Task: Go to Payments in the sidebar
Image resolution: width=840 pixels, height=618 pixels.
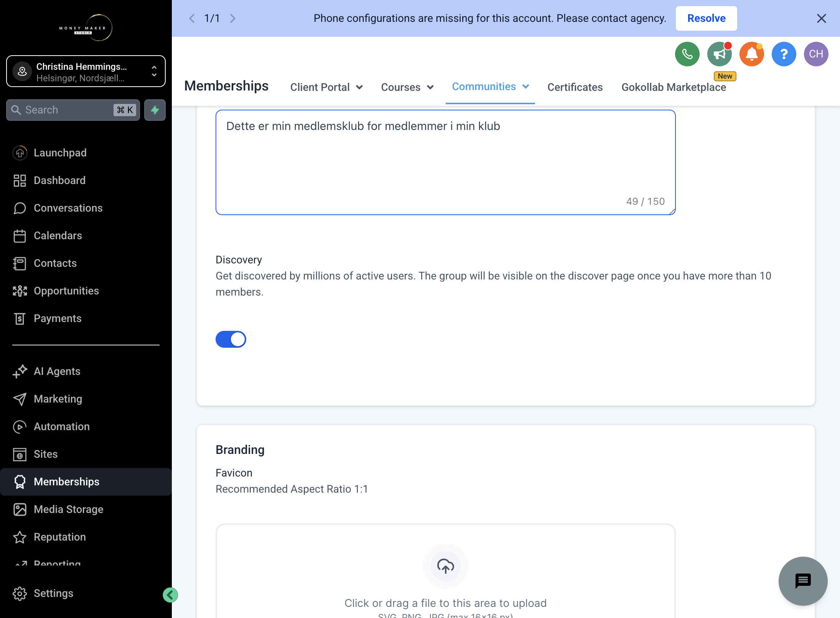Action: [86, 318]
